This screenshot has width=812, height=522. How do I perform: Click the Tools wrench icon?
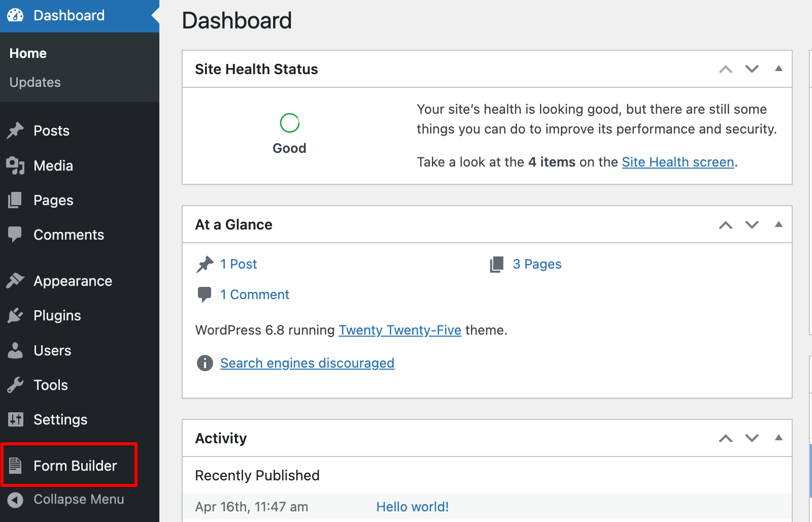(15, 385)
